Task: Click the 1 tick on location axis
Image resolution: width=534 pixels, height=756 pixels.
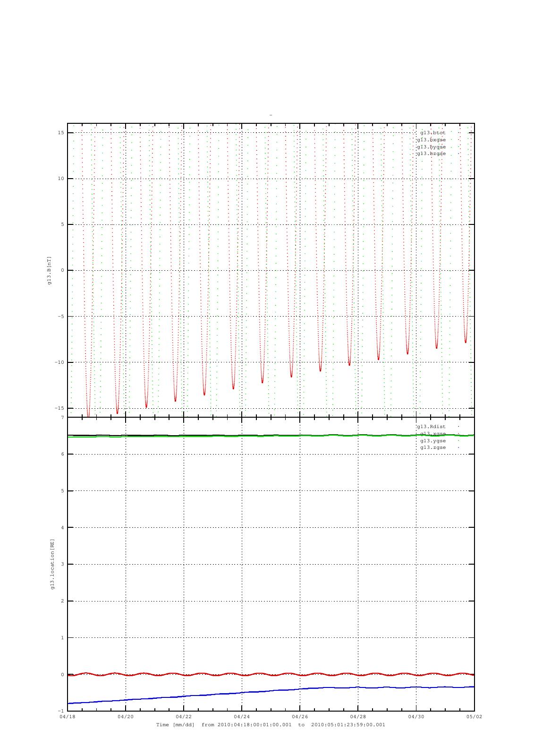Action: (62, 638)
